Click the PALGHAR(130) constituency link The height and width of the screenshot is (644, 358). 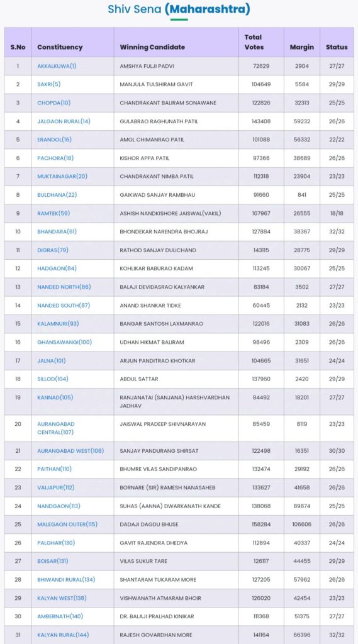(56, 543)
